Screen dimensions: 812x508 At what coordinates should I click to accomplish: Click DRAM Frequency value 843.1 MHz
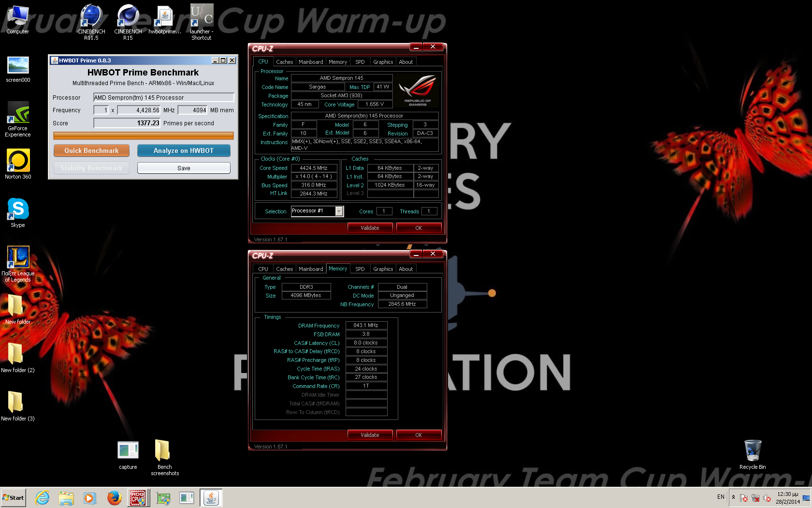(x=366, y=325)
